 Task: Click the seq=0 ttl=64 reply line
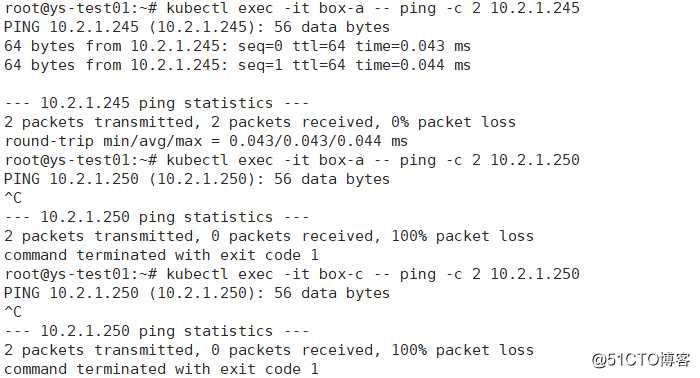coord(238,46)
